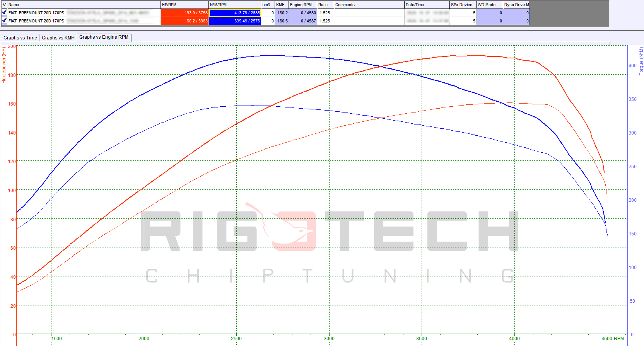Click the WD Mode 0 cell in the second row

click(x=490, y=21)
